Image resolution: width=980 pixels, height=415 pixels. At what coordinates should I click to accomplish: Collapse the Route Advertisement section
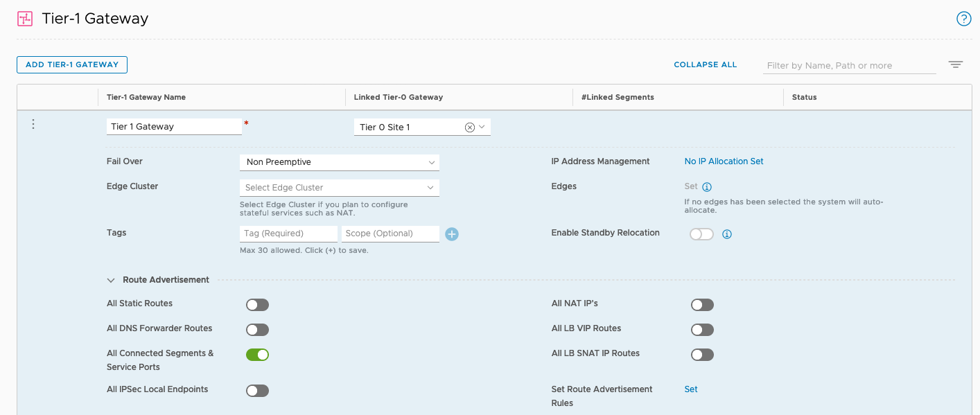point(111,280)
